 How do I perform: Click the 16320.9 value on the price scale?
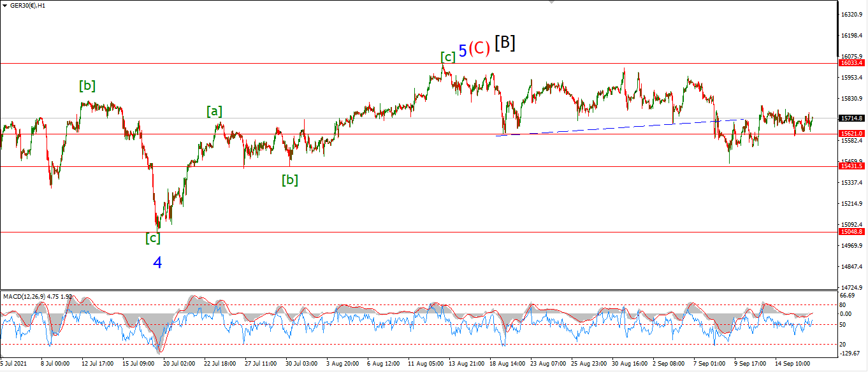tap(853, 14)
